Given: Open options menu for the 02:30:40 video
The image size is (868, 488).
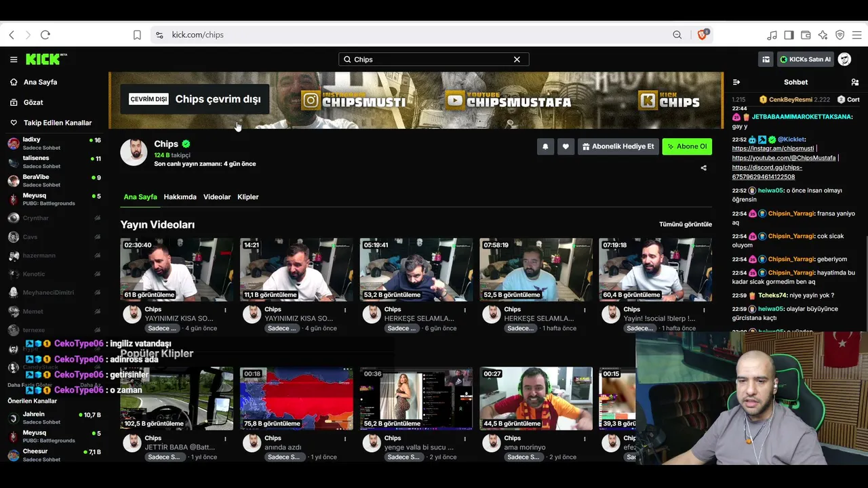Looking at the screenshot, I should point(226,310).
